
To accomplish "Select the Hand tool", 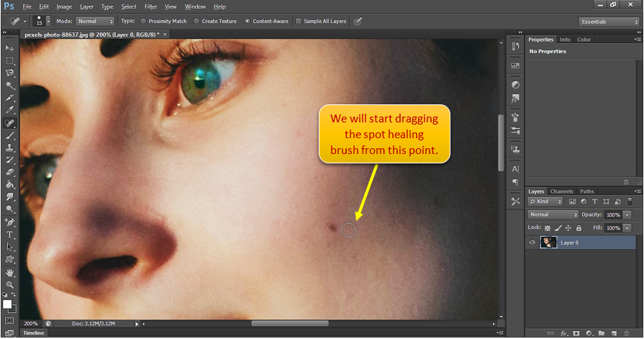I will [9, 273].
